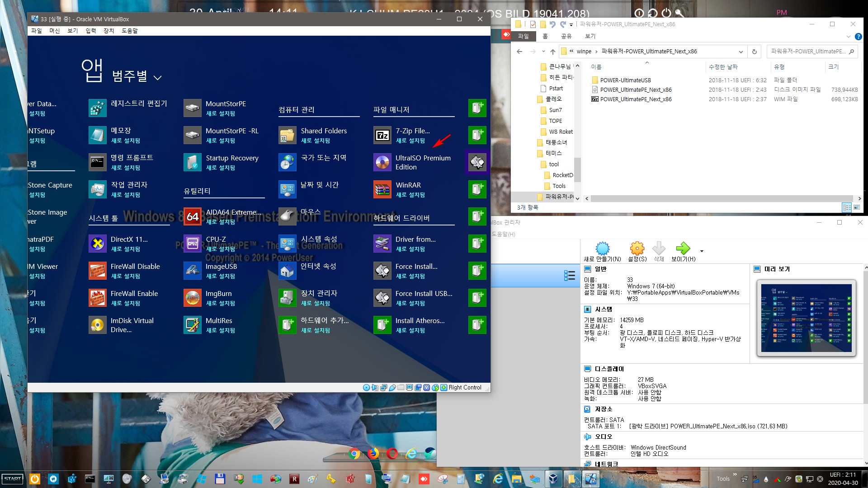Open Settings (설정) in VirtualBox Manager

637,251
